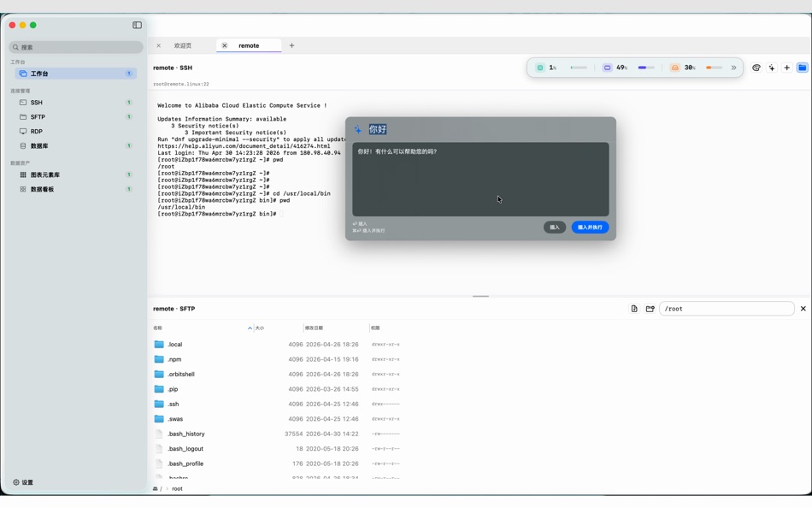
Task: Switch to the remote tab
Action: click(249, 45)
